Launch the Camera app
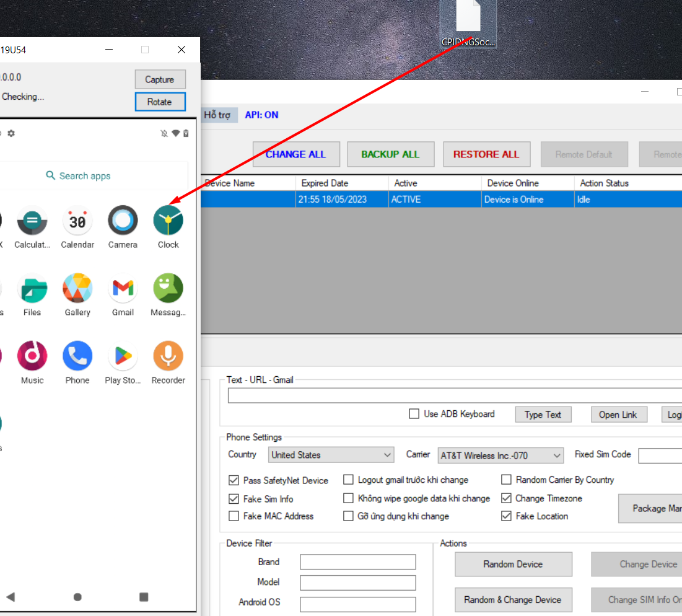 [x=123, y=221]
